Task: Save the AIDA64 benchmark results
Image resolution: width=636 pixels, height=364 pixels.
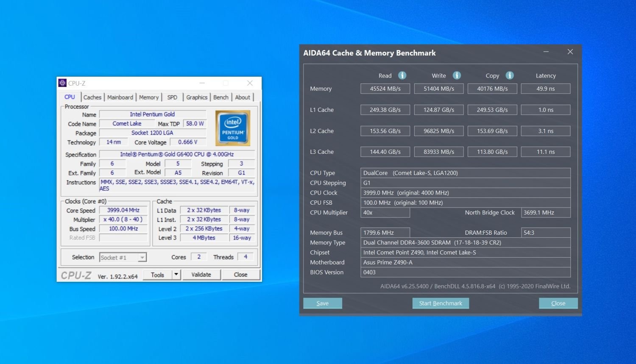Action: [323, 303]
